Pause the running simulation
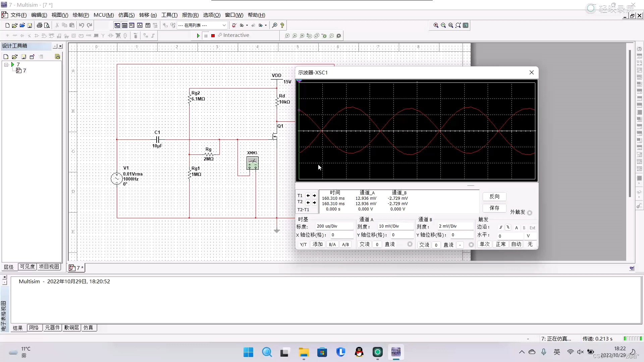Image resolution: width=644 pixels, height=362 pixels. [206, 36]
